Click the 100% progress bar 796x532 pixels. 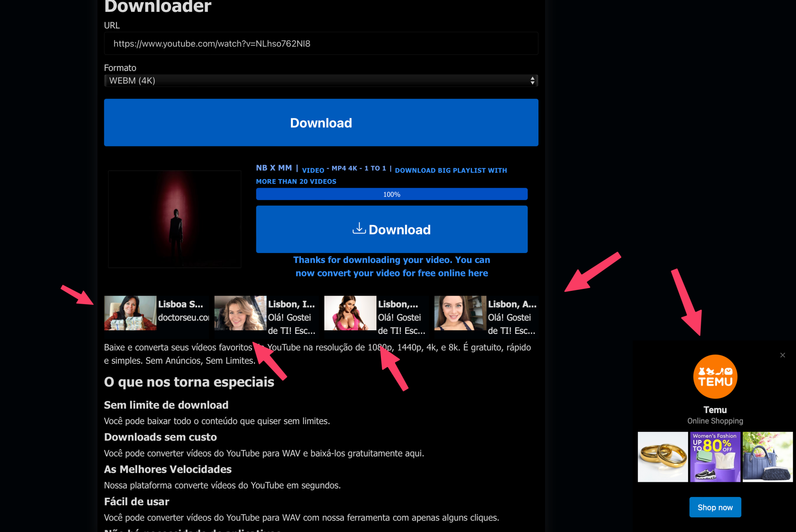[392, 194]
